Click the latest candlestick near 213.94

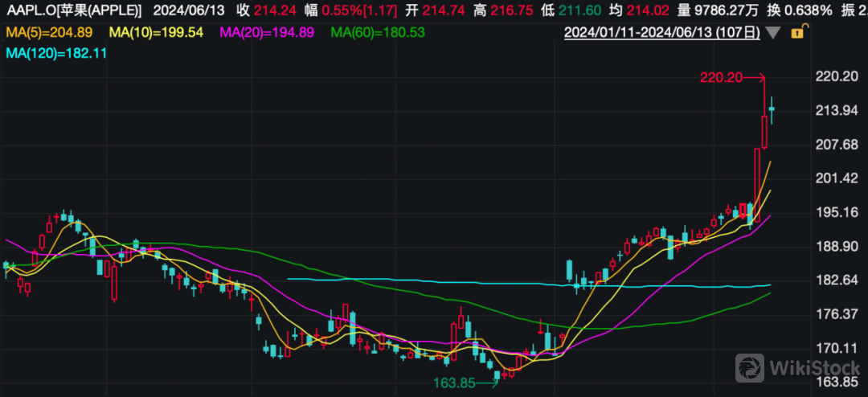[x=772, y=109]
